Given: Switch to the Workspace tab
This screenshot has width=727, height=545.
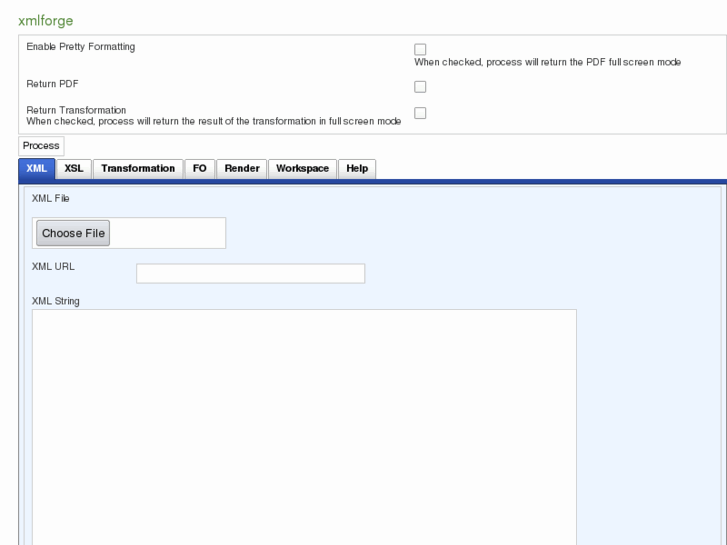Looking at the screenshot, I should click(x=302, y=168).
